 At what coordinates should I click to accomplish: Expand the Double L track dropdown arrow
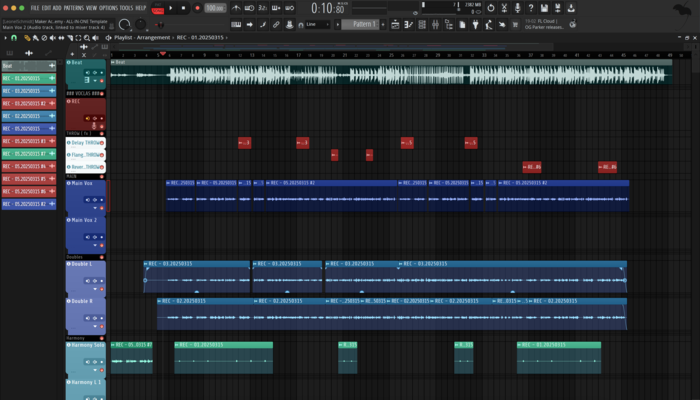[95, 289]
